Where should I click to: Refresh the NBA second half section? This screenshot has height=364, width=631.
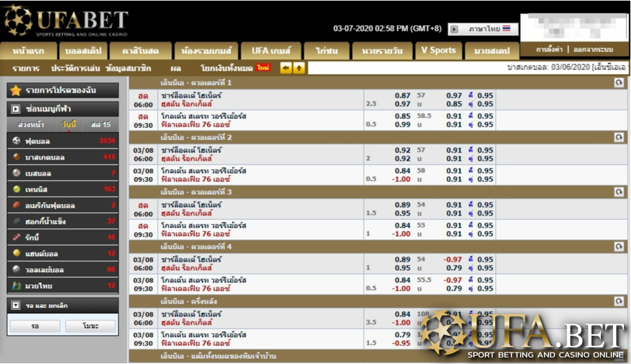pyautogui.click(x=619, y=302)
